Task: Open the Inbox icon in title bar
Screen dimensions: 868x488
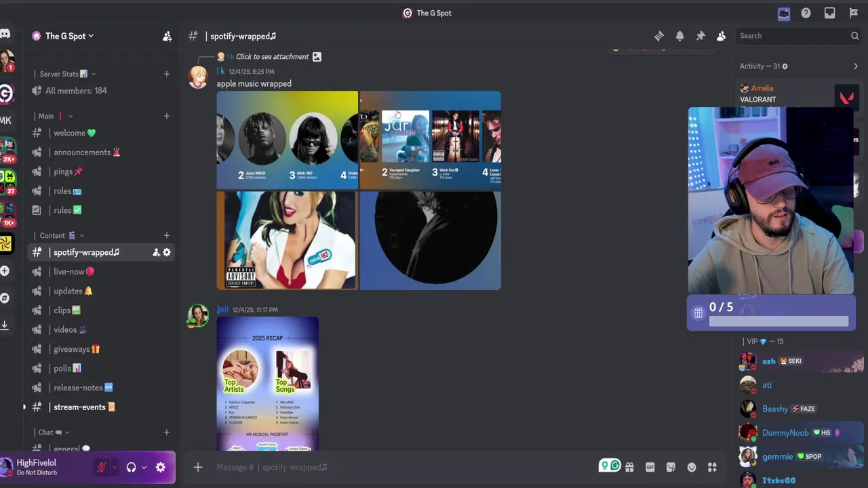Action: tap(829, 13)
